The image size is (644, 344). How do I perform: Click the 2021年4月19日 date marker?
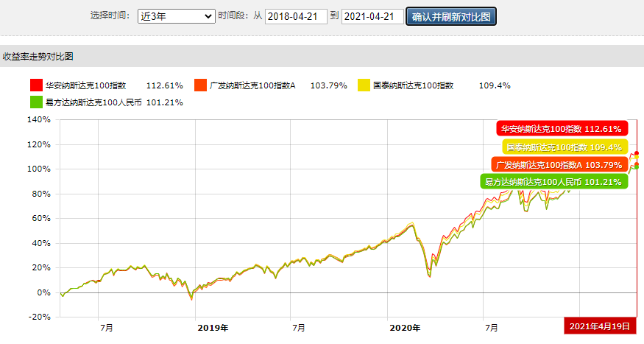click(600, 326)
